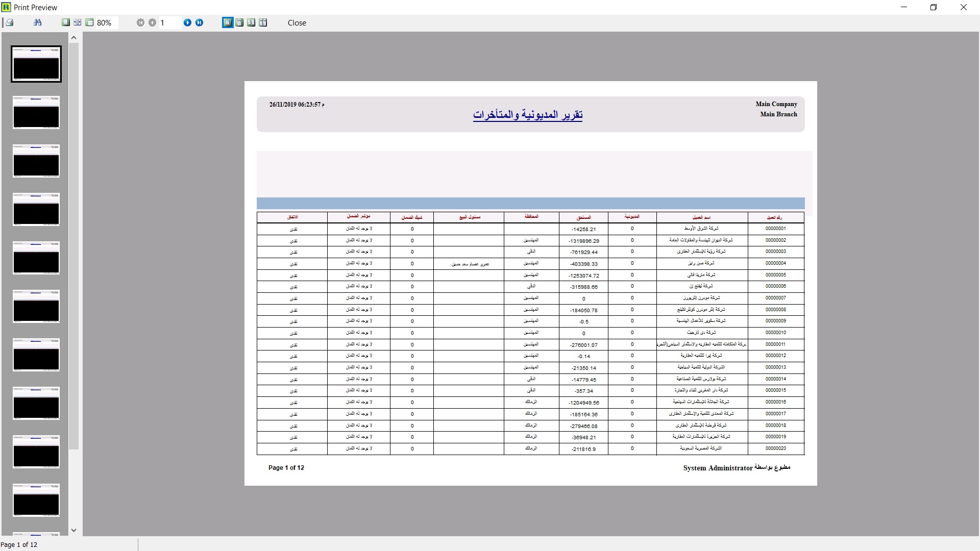Go to next page button
Image resolution: width=980 pixels, height=551 pixels.
point(187,22)
